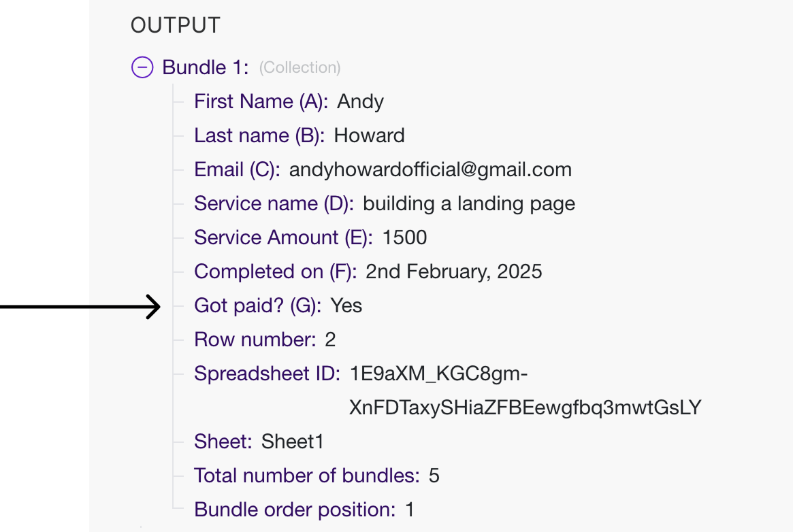Select the Row number field label
This screenshot has width=793, height=532.
tap(255, 339)
